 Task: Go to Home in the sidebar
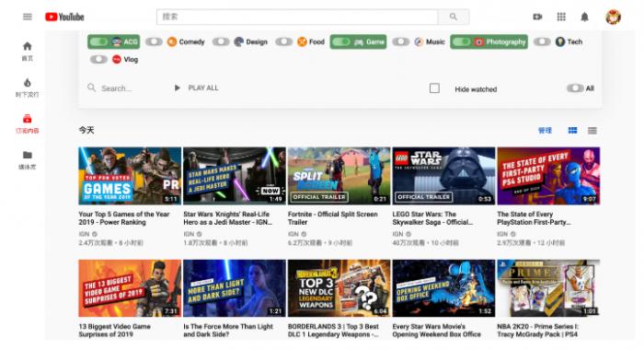[27, 52]
